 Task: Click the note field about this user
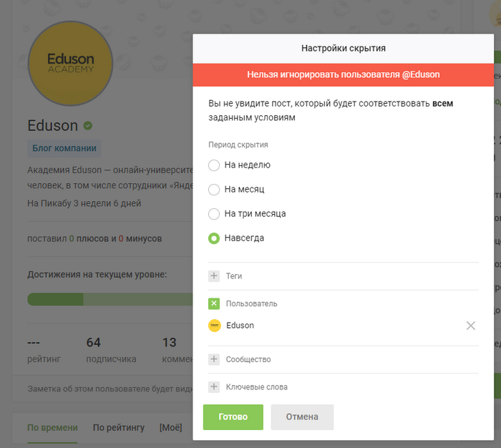[x=110, y=389]
